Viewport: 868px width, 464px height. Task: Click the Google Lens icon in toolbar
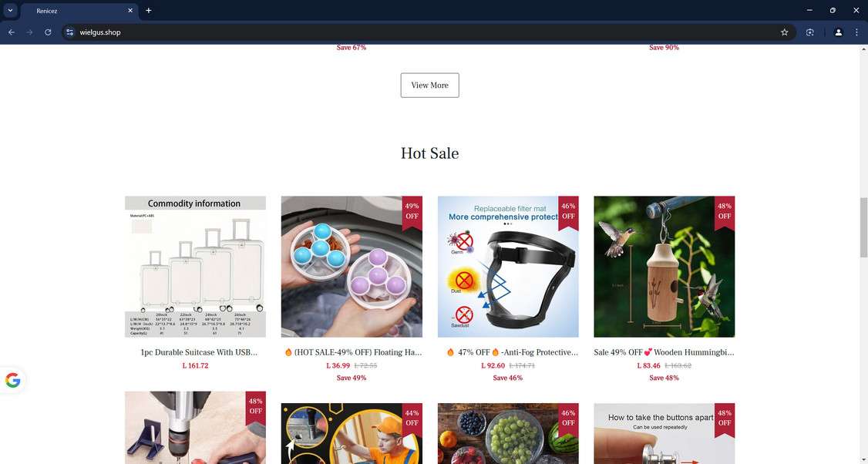pyautogui.click(x=810, y=32)
